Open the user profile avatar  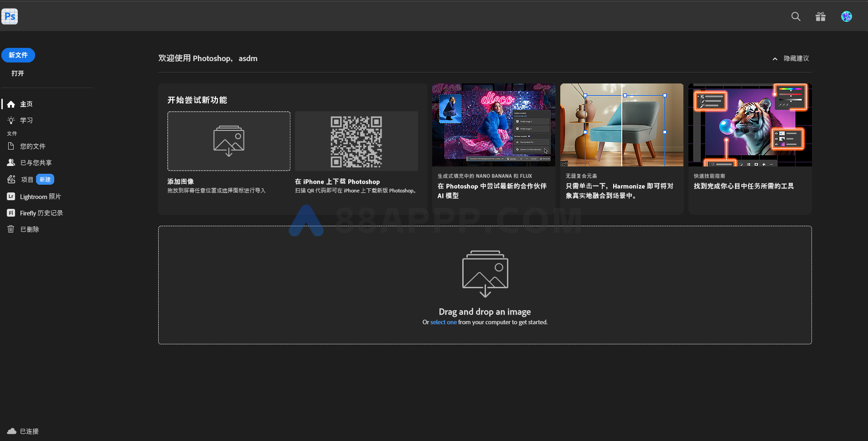846,17
